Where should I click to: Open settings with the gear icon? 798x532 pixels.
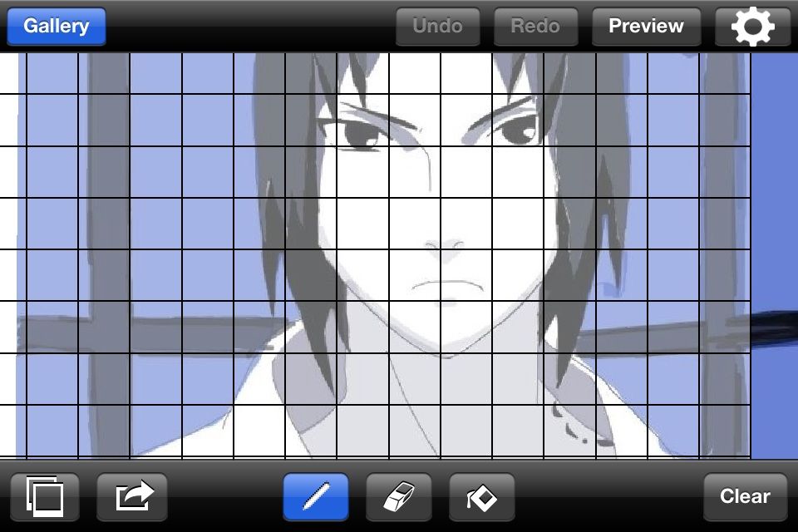pyautogui.click(x=753, y=27)
